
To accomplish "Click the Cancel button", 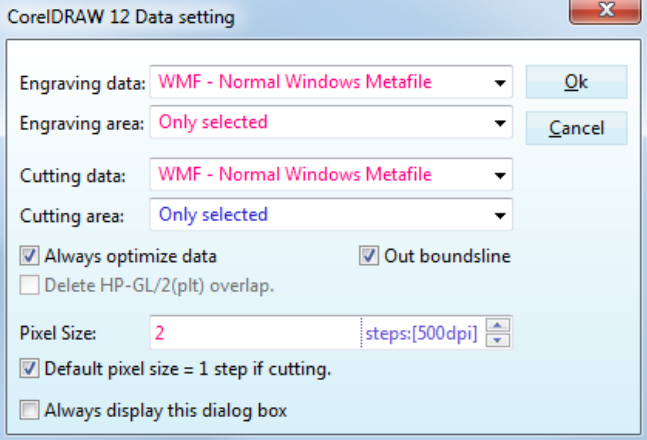I will coord(576,128).
